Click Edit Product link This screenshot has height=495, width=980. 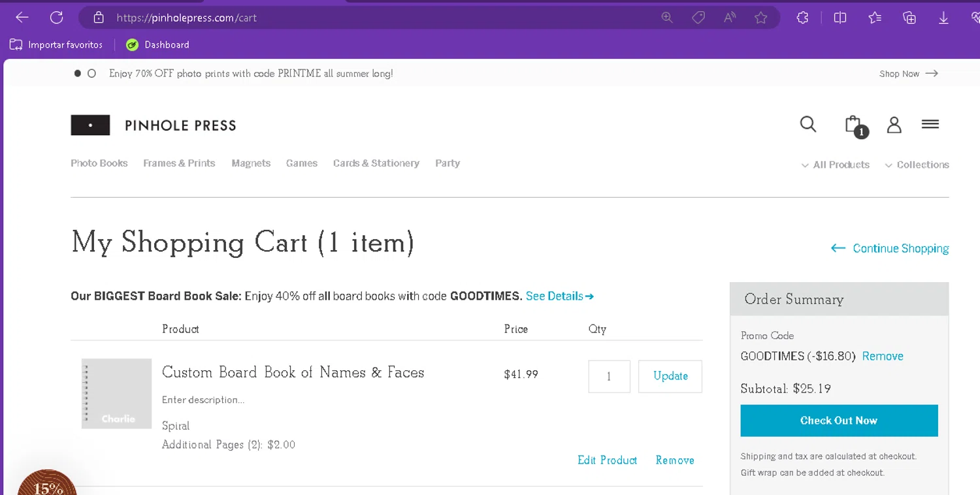[x=608, y=460]
